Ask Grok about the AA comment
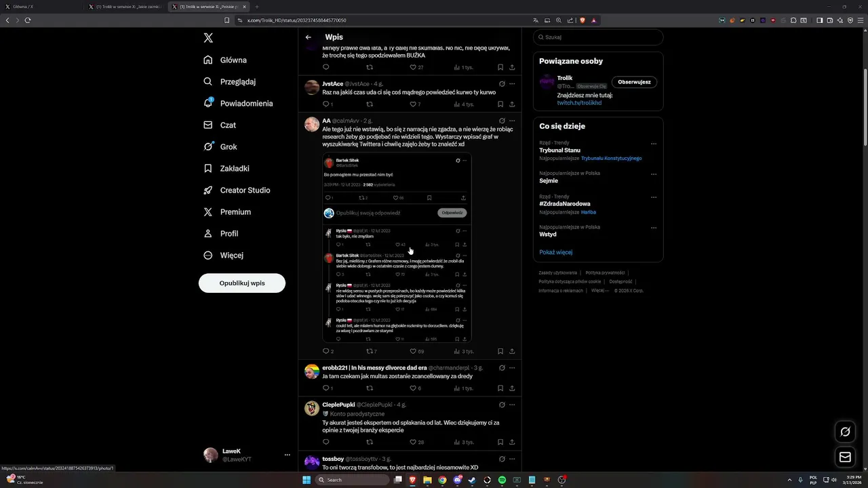 click(x=502, y=121)
